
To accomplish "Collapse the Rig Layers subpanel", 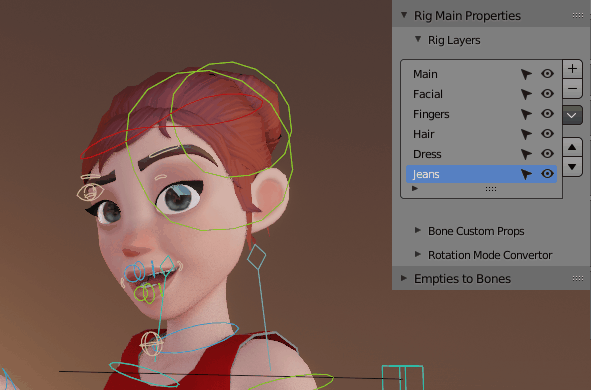I will [418, 39].
